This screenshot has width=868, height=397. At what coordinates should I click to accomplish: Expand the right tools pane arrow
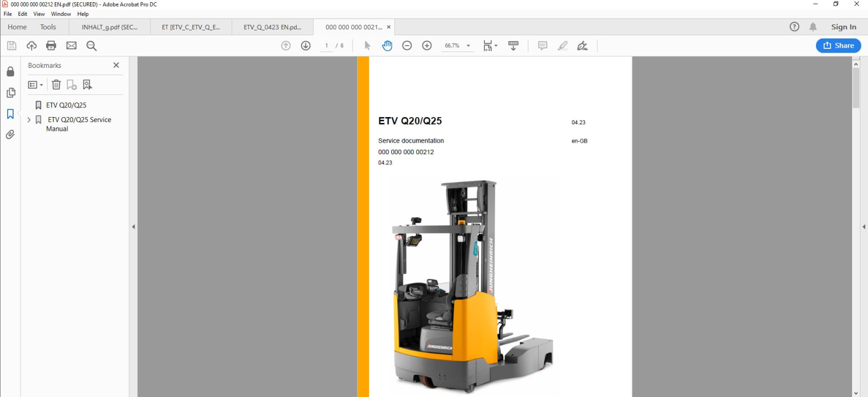(x=864, y=227)
